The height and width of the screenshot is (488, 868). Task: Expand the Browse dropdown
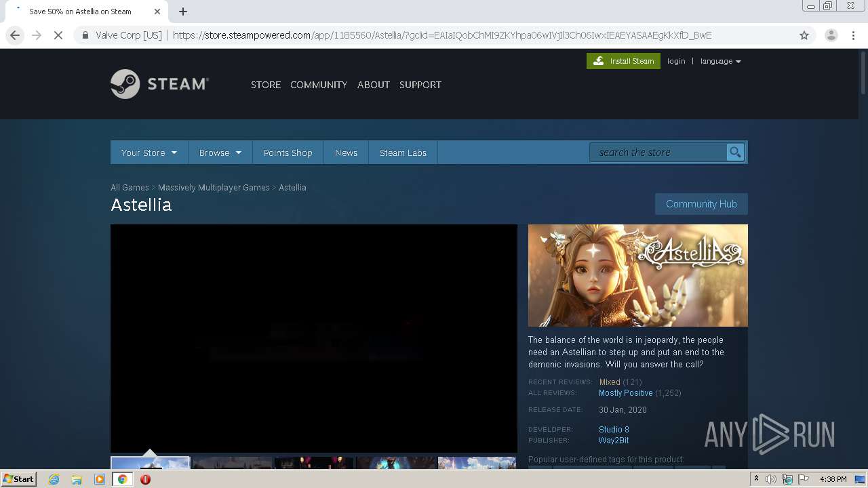(220, 152)
